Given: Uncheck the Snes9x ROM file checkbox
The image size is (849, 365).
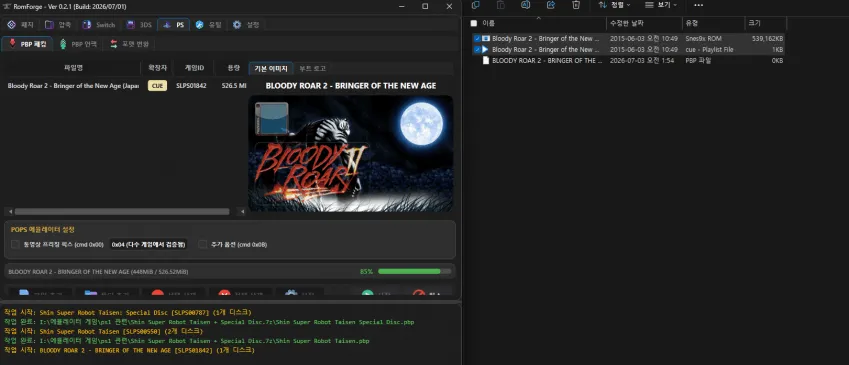Looking at the screenshot, I should click(x=477, y=38).
